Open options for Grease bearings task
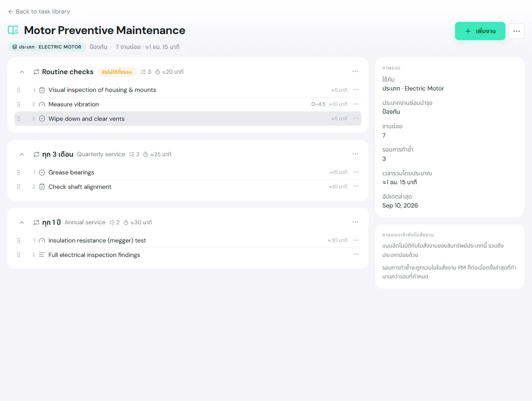The image size is (532, 401). tap(356, 173)
